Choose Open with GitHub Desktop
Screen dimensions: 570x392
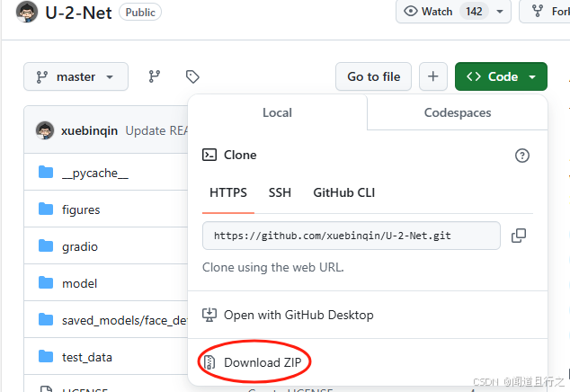(x=368, y=315)
